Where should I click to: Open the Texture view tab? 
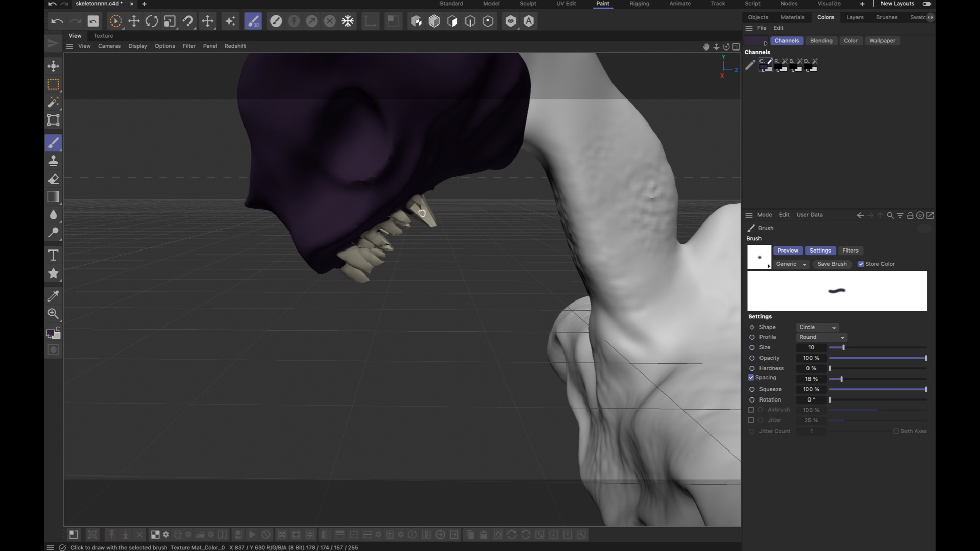coord(103,36)
